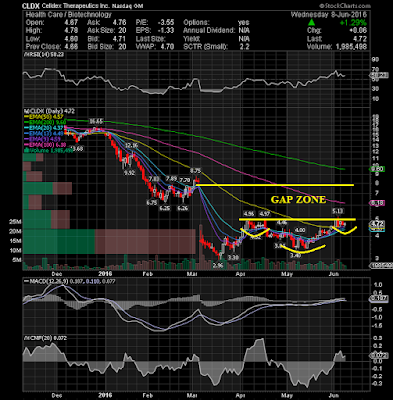
Task: Click the Options label
Action: 196,23
